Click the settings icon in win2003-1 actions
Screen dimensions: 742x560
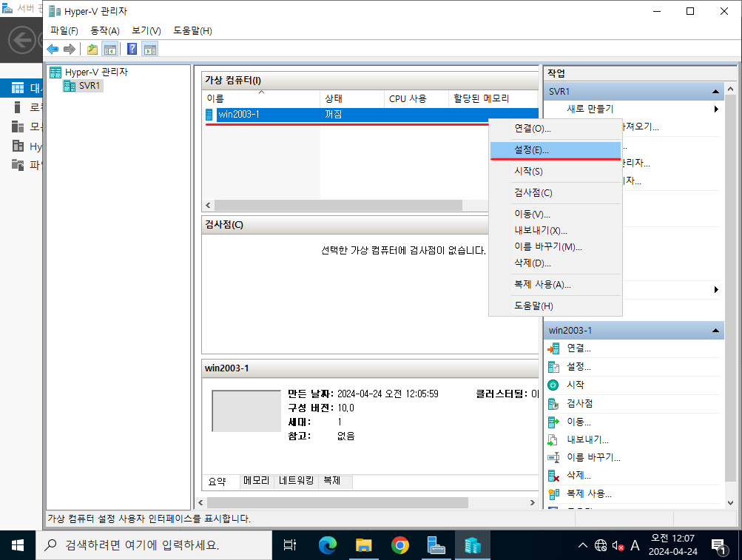tap(553, 367)
